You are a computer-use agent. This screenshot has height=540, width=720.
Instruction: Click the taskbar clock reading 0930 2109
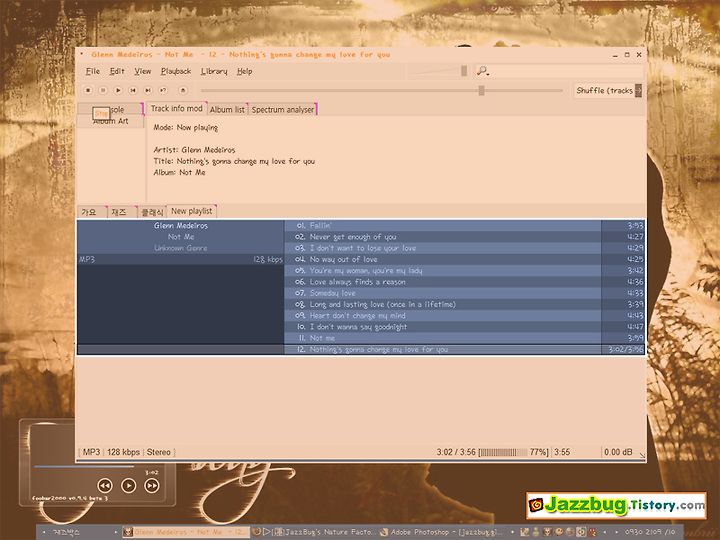650,532
